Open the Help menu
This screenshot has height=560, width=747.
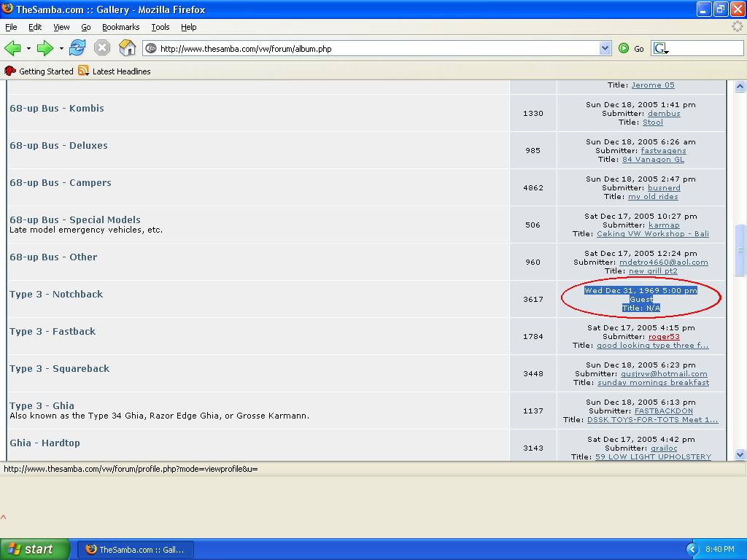pyautogui.click(x=189, y=27)
